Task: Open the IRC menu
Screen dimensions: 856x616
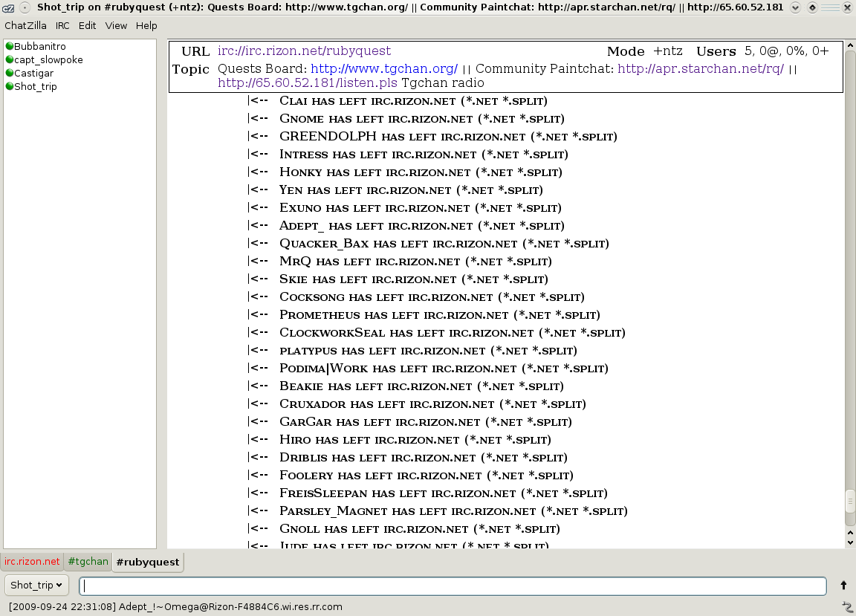Action: point(62,25)
